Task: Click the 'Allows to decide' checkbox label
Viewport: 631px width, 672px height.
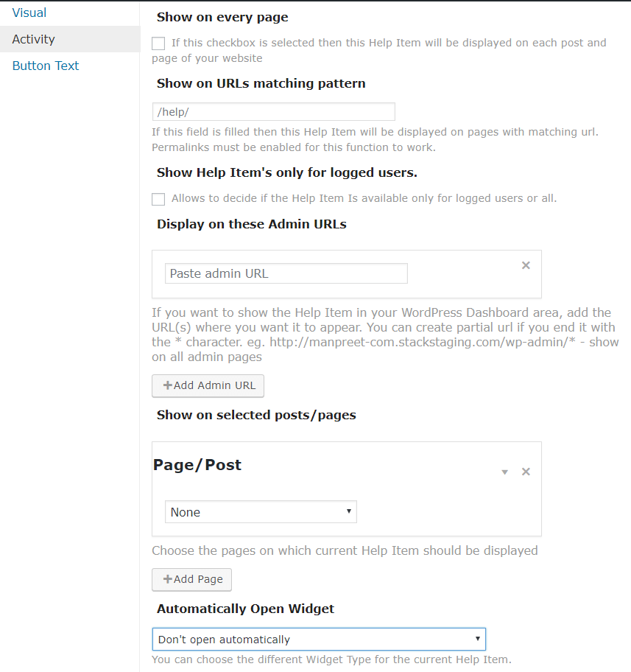Action: pyautogui.click(x=364, y=198)
